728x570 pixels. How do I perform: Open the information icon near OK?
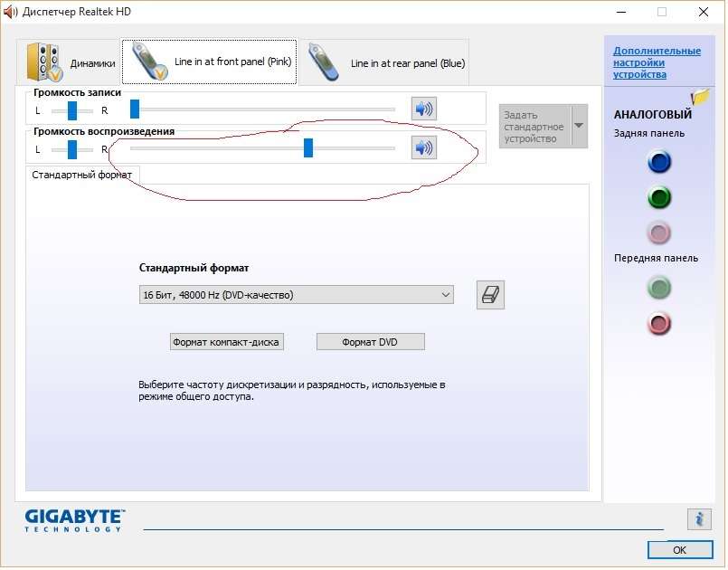pos(699,518)
